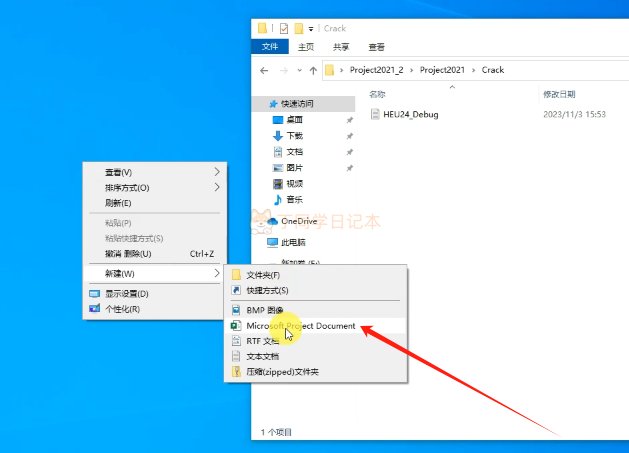
Task: Open Videos in the navigation pane
Action: click(294, 184)
